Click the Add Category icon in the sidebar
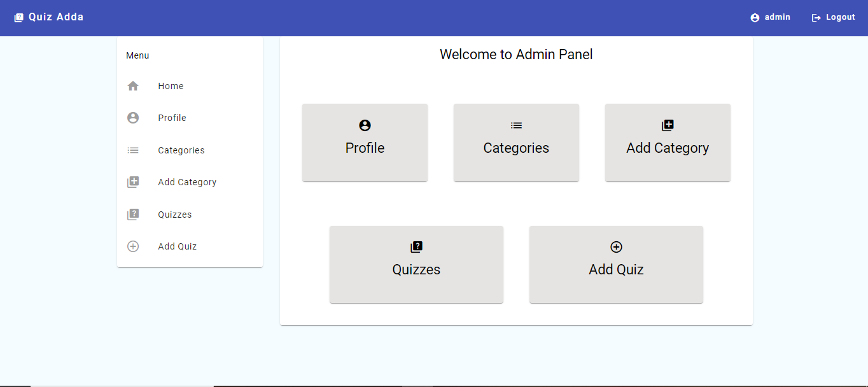This screenshot has width=868, height=387. tap(133, 181)
